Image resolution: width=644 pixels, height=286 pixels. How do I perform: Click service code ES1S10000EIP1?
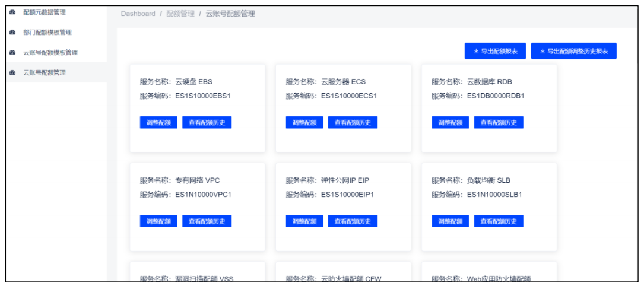click(x=347, y=195)
